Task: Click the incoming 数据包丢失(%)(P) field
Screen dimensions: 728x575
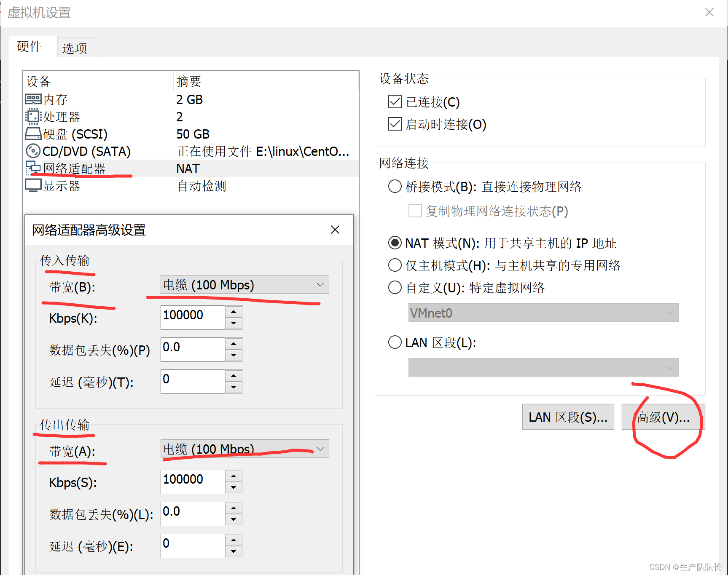Action: click(193, 349)
